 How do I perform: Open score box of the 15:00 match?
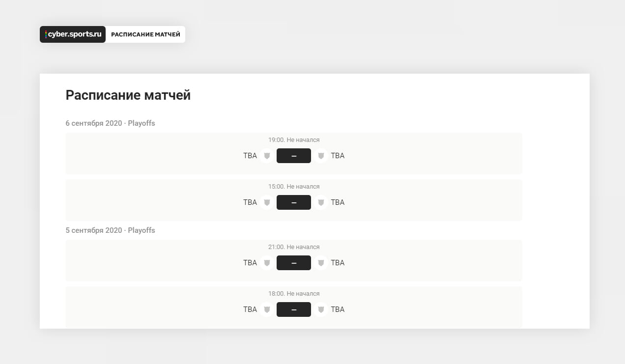coord(294,202)
